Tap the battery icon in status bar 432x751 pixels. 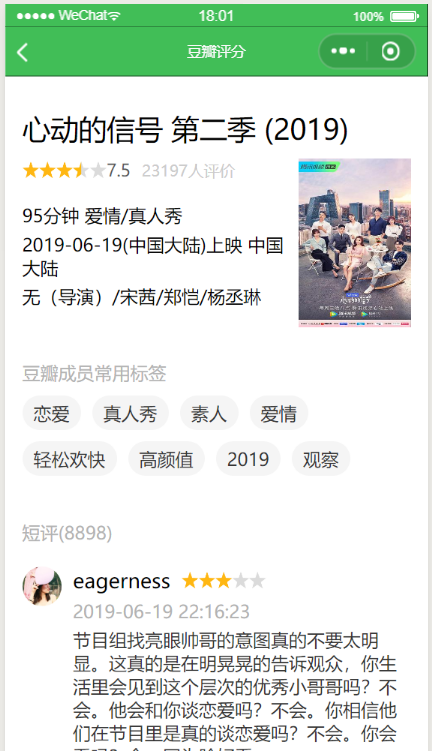tap(404, 16)
